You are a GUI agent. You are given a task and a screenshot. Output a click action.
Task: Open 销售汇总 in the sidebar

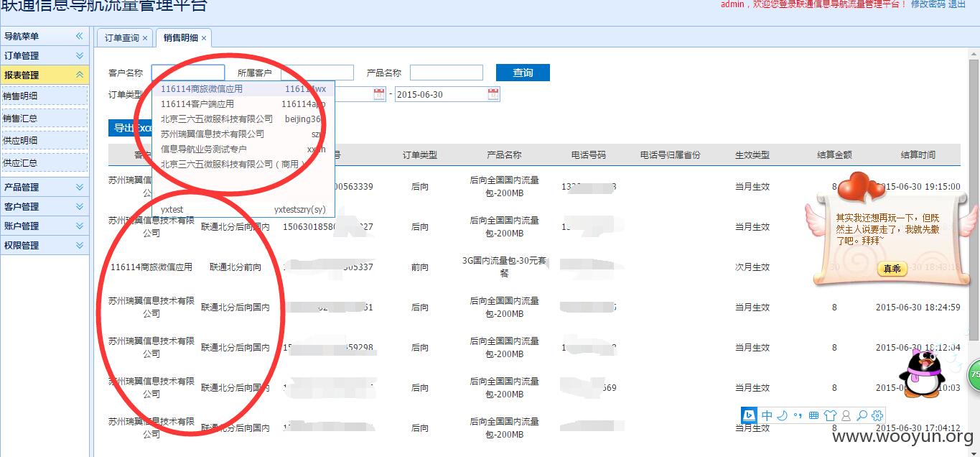[x=45, y=118]
